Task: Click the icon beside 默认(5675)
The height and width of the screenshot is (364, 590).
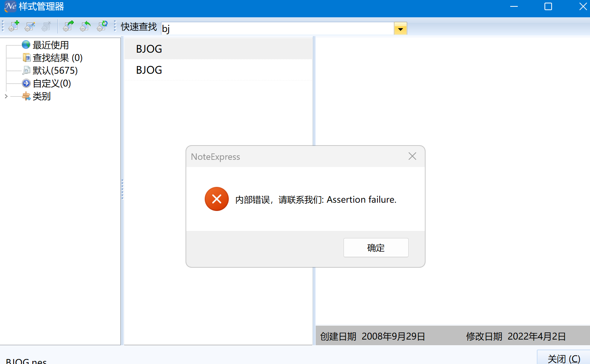Action: pos(26,70)
